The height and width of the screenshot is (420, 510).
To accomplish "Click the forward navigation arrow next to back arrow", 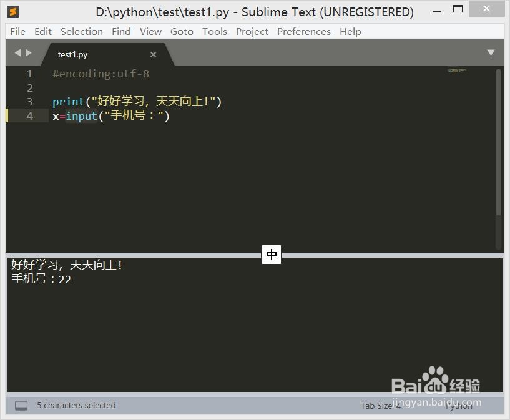I will [28, 53].
